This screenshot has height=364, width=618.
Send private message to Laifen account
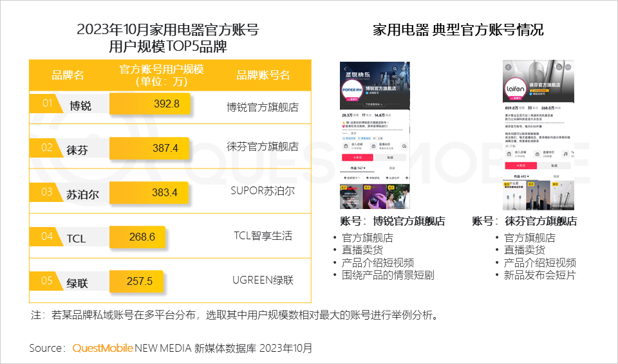[x=554, y=165]
